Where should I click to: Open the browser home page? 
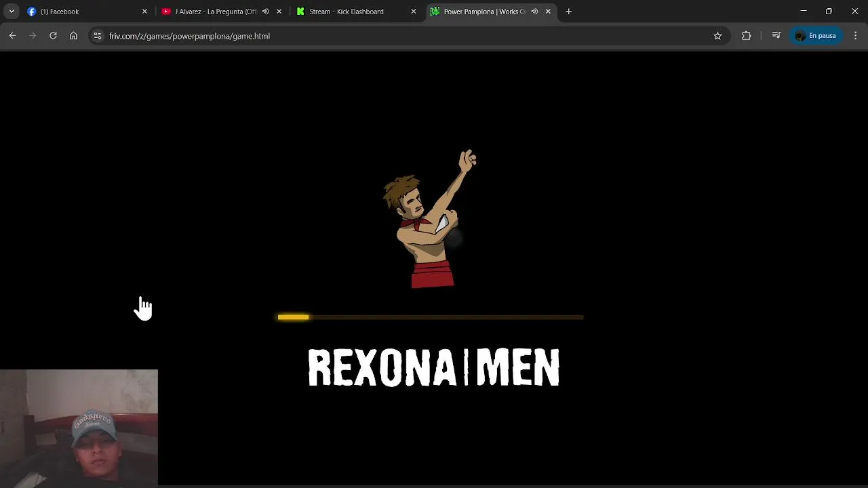[73, 36]
